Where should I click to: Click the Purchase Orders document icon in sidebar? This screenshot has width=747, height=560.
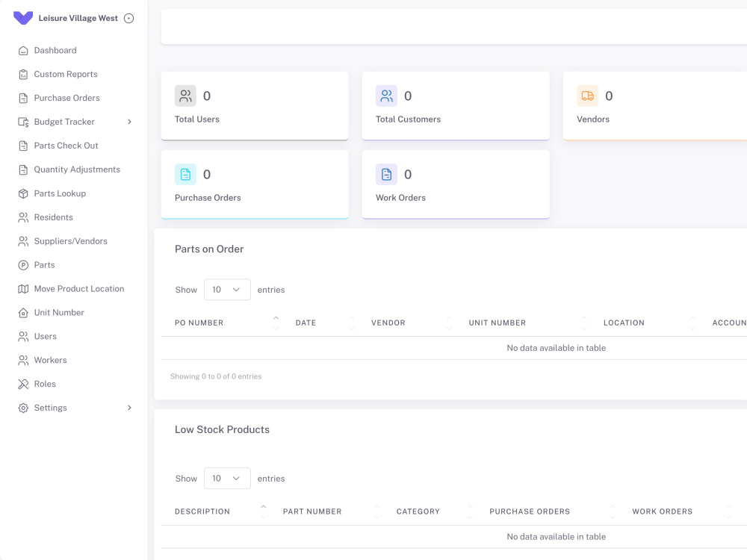pyautogui.click(x=23, y=98)
